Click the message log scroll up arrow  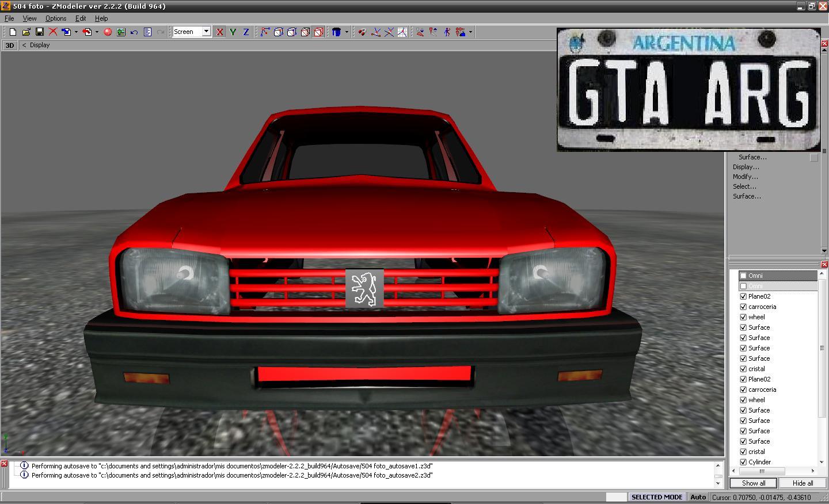click(x=718, y=465)
